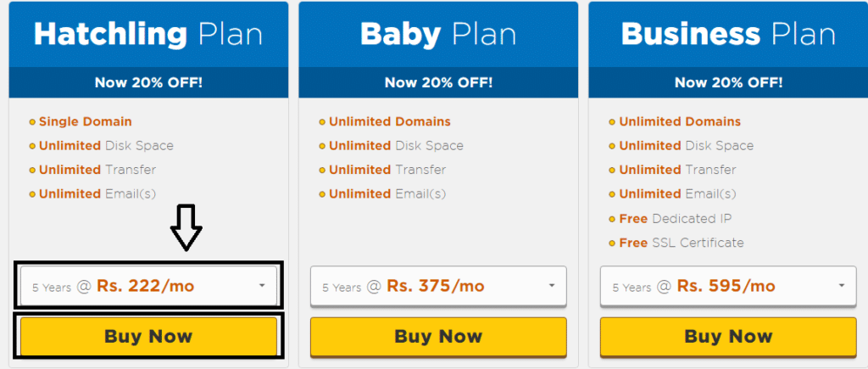Click the Hatchling Plan header
Viewport: 868px width, 369px height.
click(x=148, y=34)
